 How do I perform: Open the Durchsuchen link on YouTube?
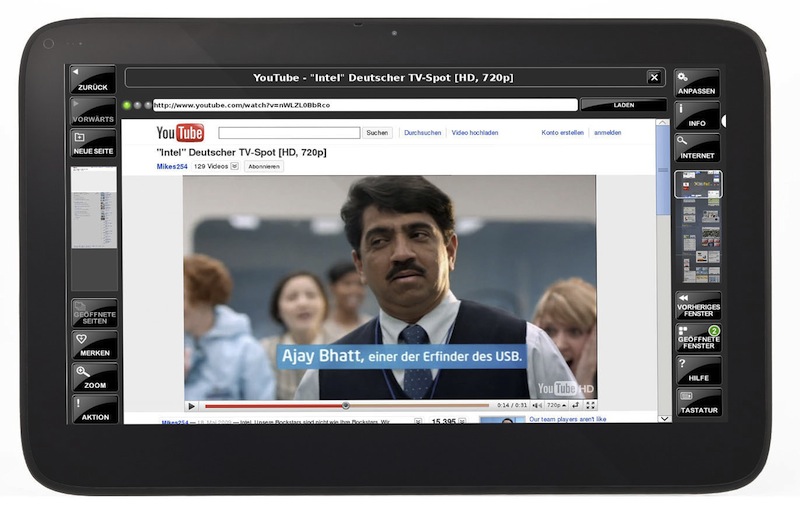coord(422,132)
